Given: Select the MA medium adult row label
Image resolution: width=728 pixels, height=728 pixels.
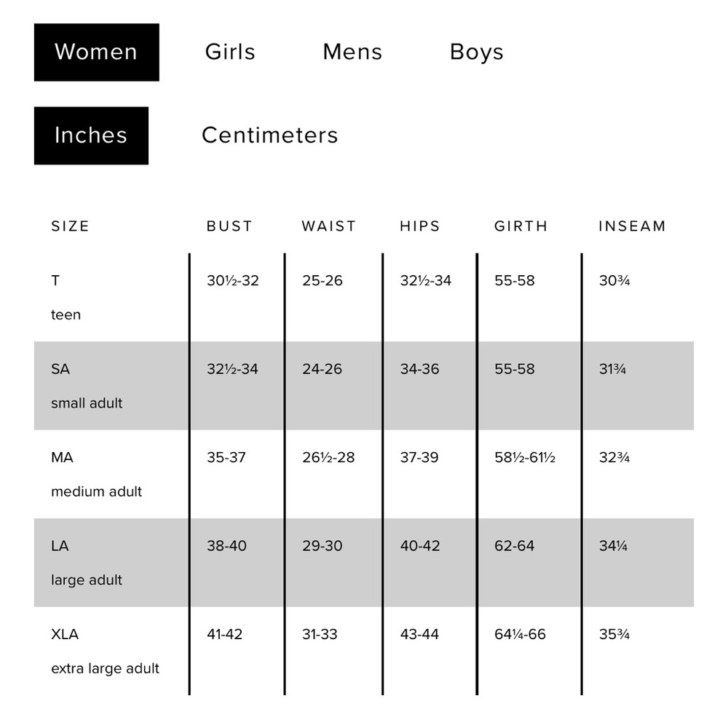Looking at the screenshot, I should click(97, 475).
